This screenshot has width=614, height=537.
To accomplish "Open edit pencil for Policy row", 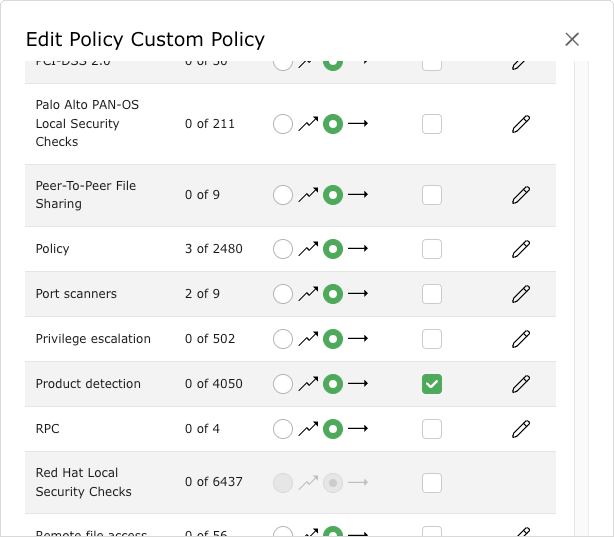I will pyautogui.click(x=520, y=249).
